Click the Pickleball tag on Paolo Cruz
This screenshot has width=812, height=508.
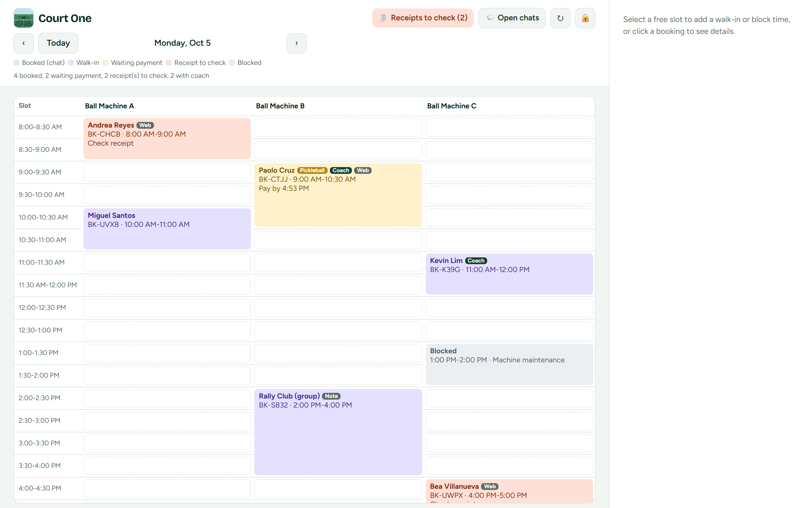click(312, 170)
